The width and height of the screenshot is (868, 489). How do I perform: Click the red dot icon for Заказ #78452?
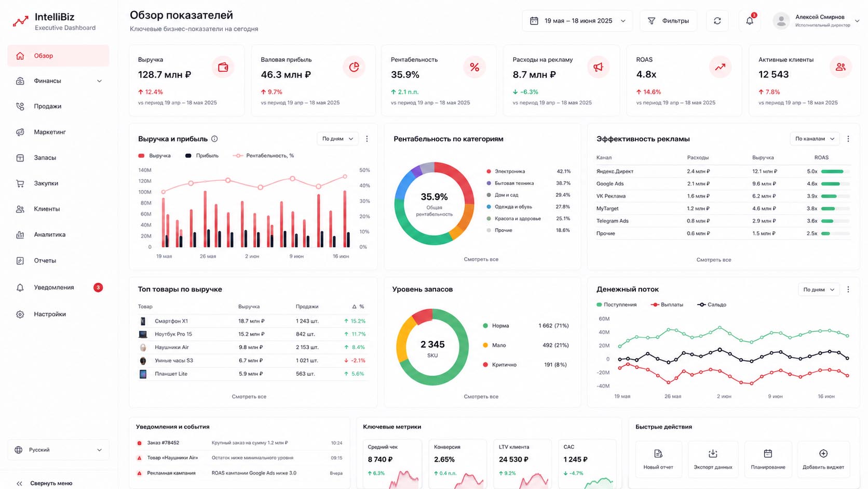pos(139,443)
